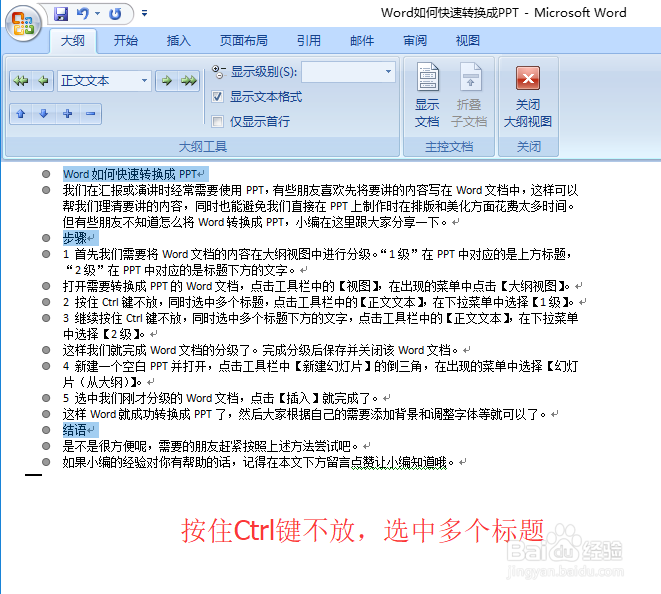
Task: Expand the selected outline item
Action: [67, 114]
